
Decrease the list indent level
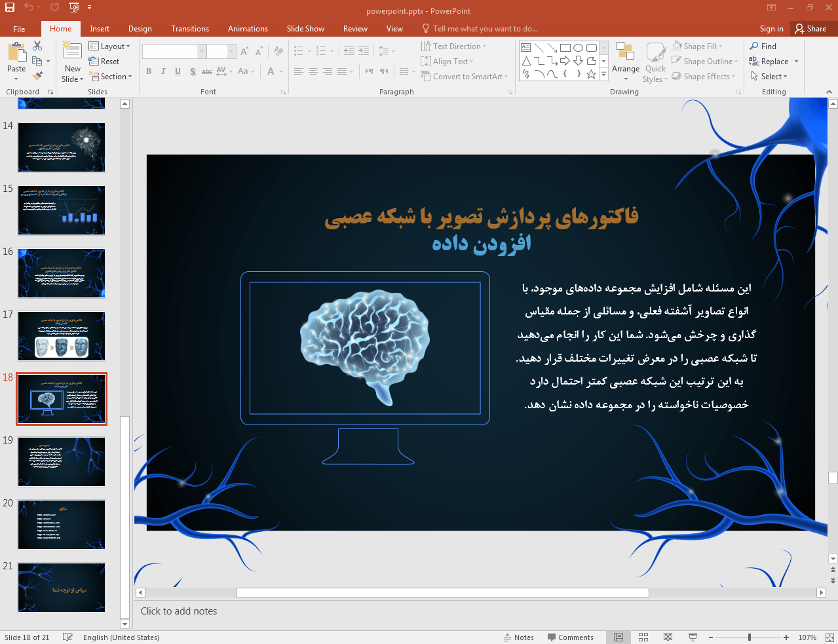tap(349, 51)
